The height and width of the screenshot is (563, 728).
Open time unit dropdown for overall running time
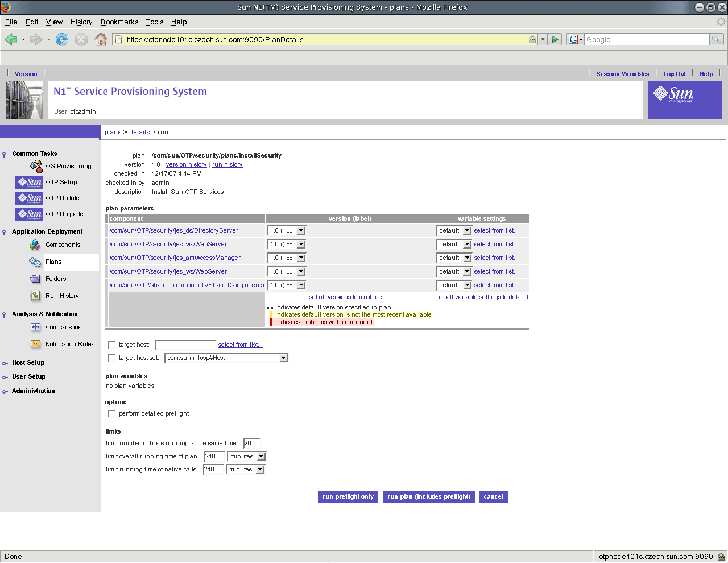tap(246, 456)
